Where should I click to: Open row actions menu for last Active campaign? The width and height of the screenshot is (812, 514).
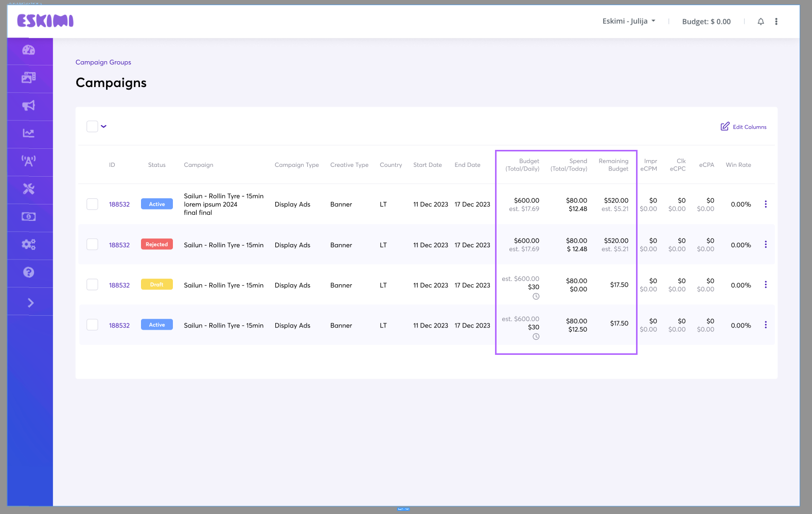pos(766,324)
